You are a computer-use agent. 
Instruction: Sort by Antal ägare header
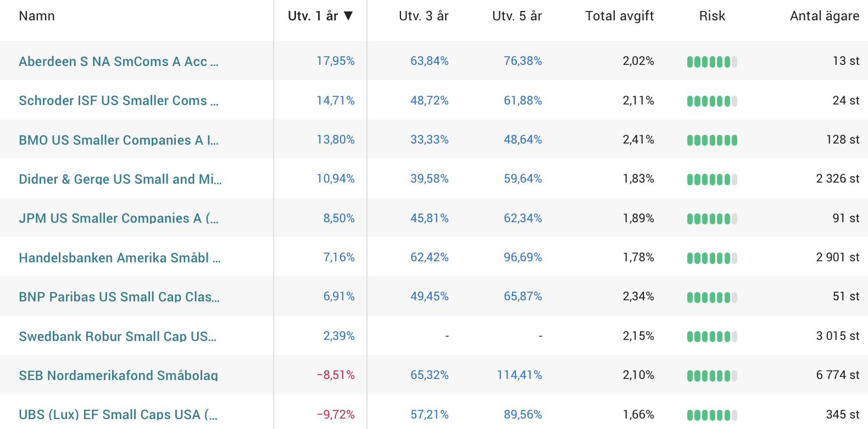pyautogui.click(x=824, y=16)
